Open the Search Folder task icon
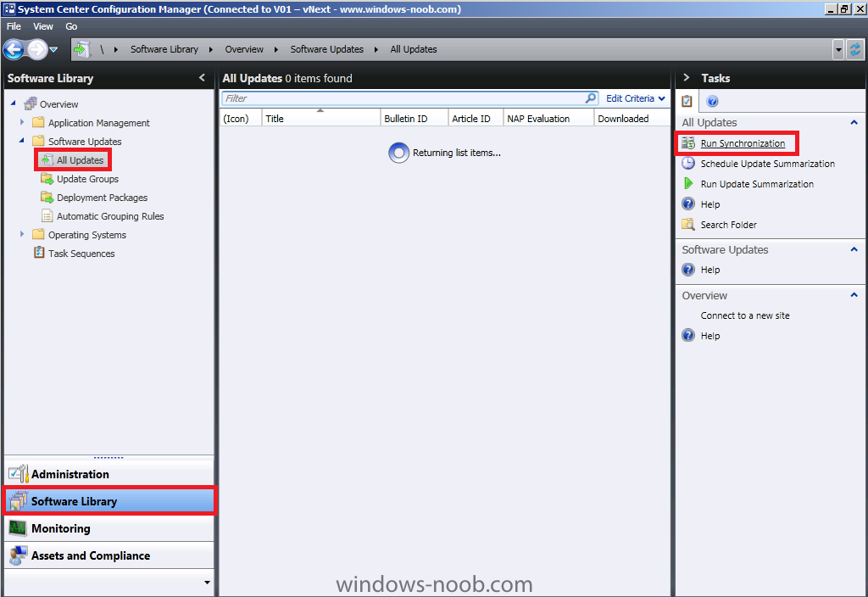The height and width of the screenshot is (597, 868). (x=688, y=224)
